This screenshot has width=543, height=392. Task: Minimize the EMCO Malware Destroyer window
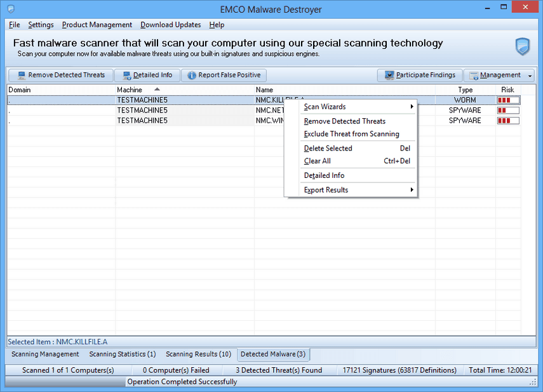(488, 8)
